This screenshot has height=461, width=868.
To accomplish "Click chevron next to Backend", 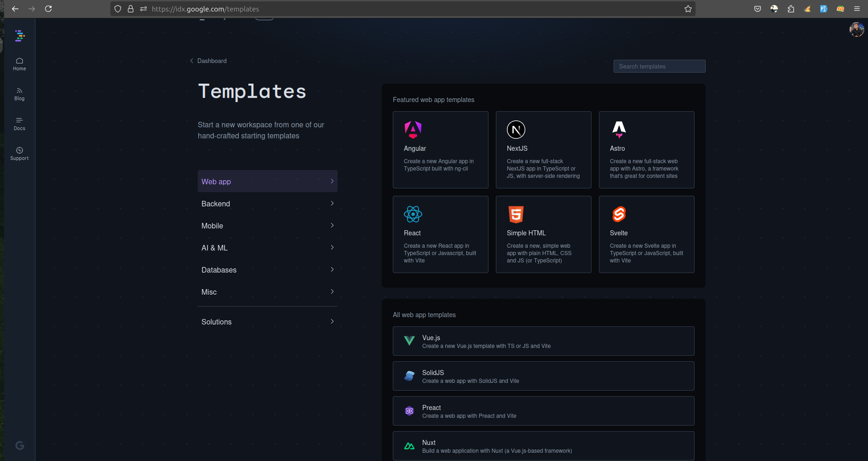I will click(332, 203).
